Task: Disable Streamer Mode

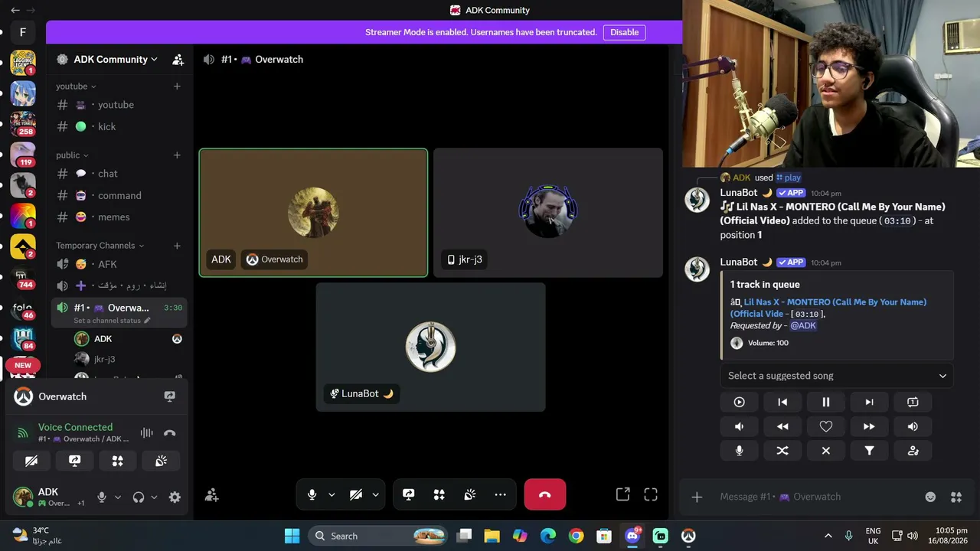Action: tap(624, 32)
